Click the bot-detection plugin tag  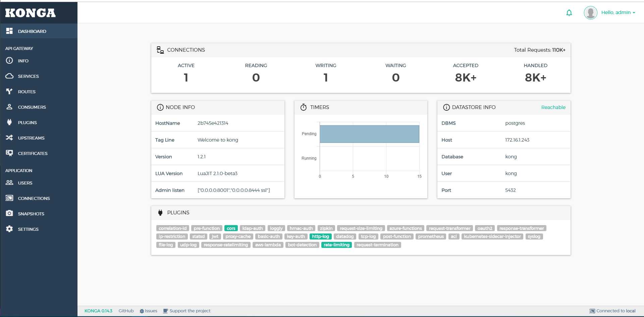(x=302, y=245)
